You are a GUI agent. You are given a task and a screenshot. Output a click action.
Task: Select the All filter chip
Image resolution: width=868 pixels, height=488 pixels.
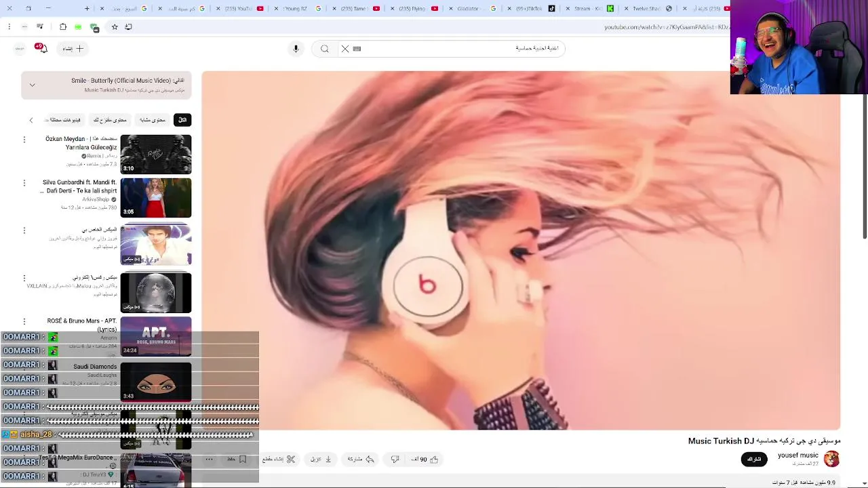click(x=182, y=120)
